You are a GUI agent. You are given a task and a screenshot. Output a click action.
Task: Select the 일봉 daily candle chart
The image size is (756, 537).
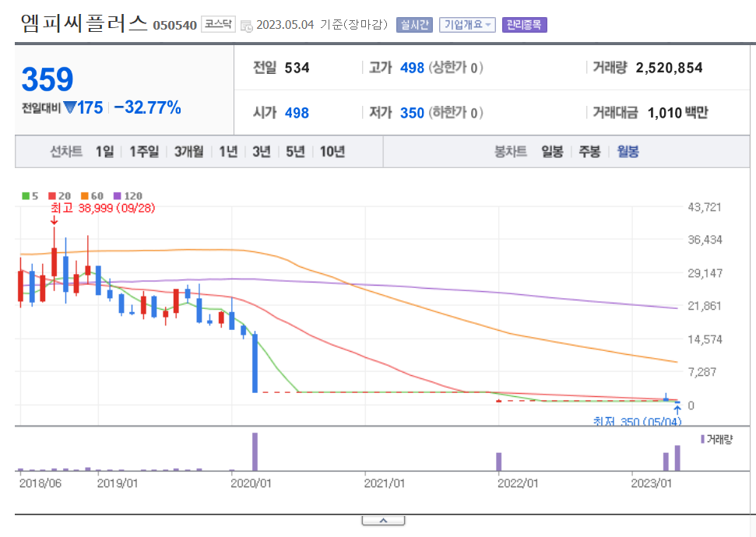point(552,152)
